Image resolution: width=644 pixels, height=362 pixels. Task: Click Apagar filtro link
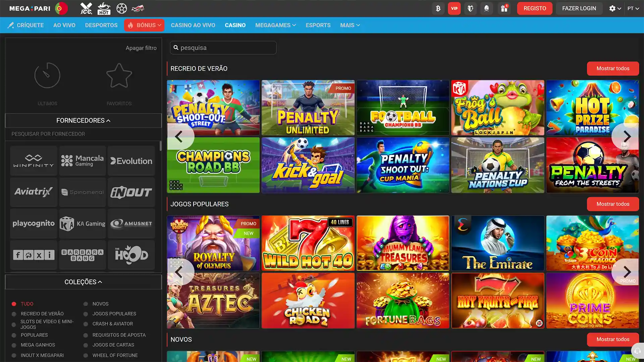pos(141,48)
